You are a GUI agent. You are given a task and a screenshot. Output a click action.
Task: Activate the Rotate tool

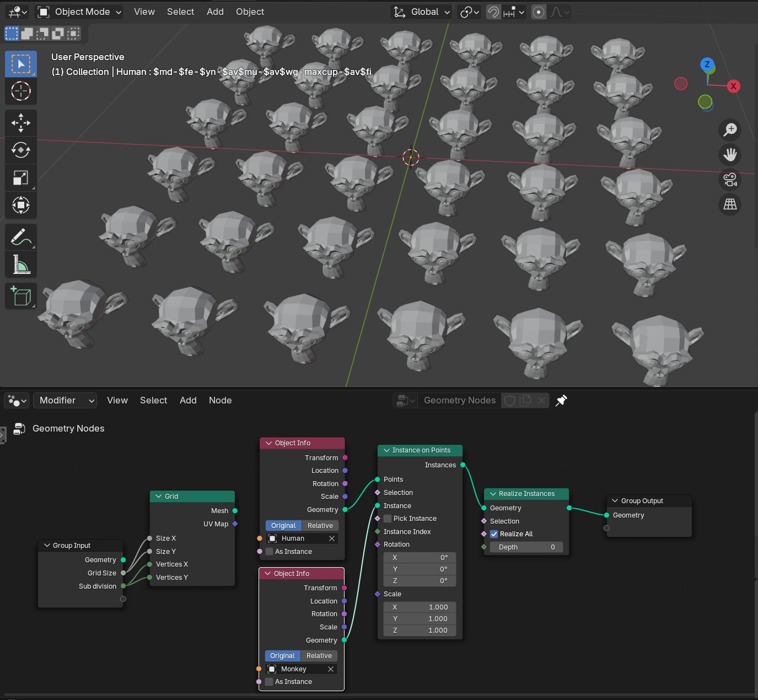[21, 150]
